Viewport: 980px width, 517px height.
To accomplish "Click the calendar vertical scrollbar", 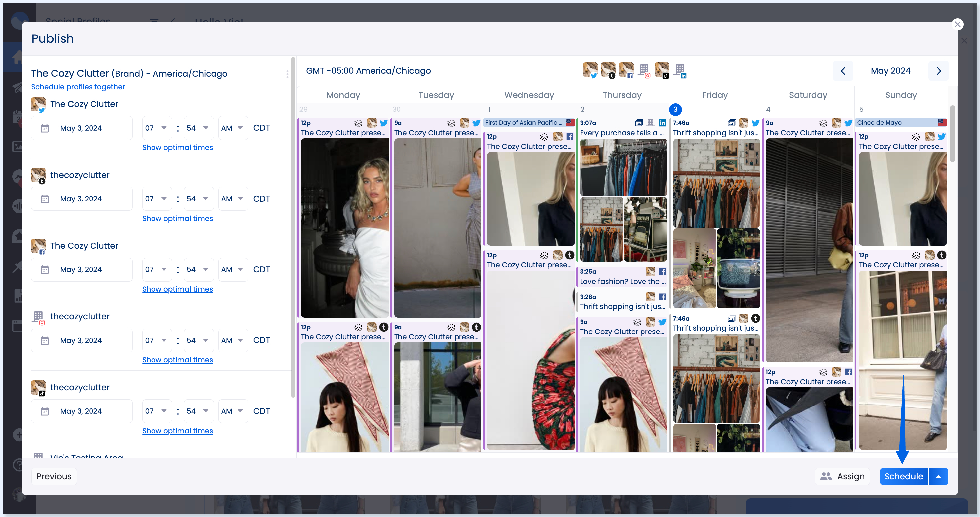I will 952,134.
